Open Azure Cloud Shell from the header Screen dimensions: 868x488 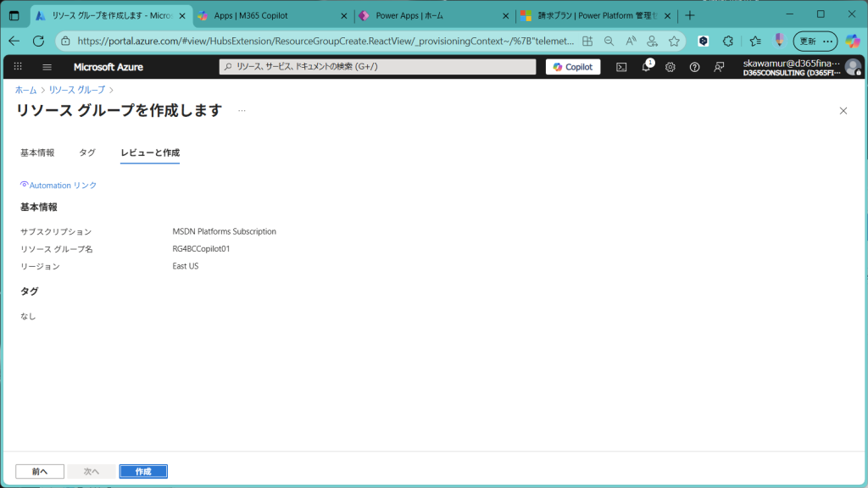click(x=621, y=67)
